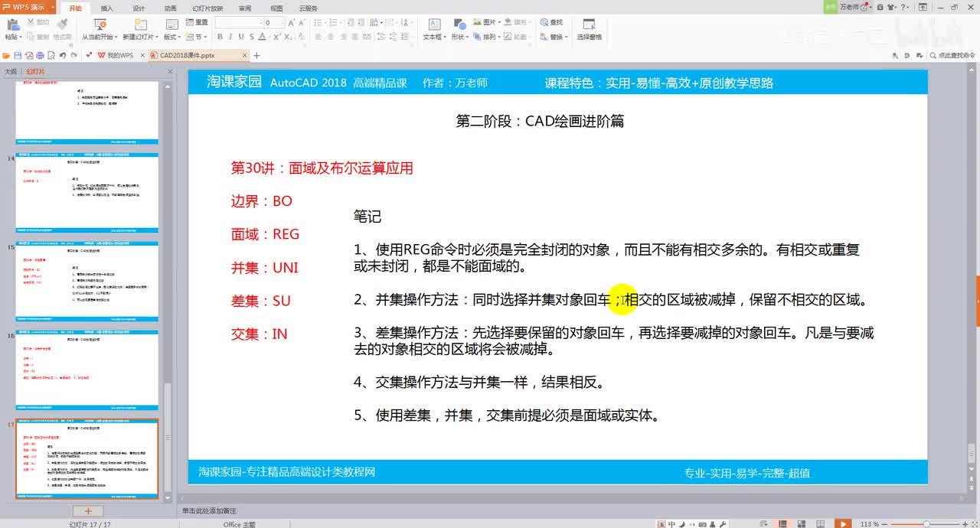The image size is (980, 528).
Task: Click the save quick-access icon
Action: click(x=18, y=55)
